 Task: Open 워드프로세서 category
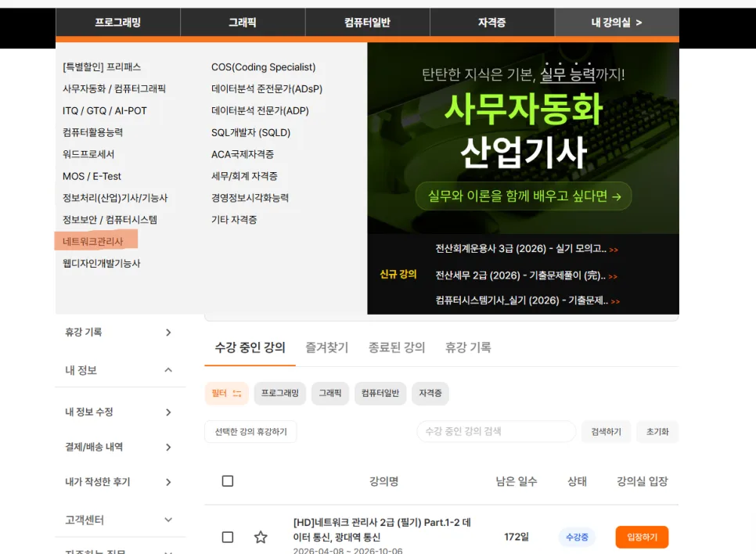pyautogui.click(x=88, y=154)
